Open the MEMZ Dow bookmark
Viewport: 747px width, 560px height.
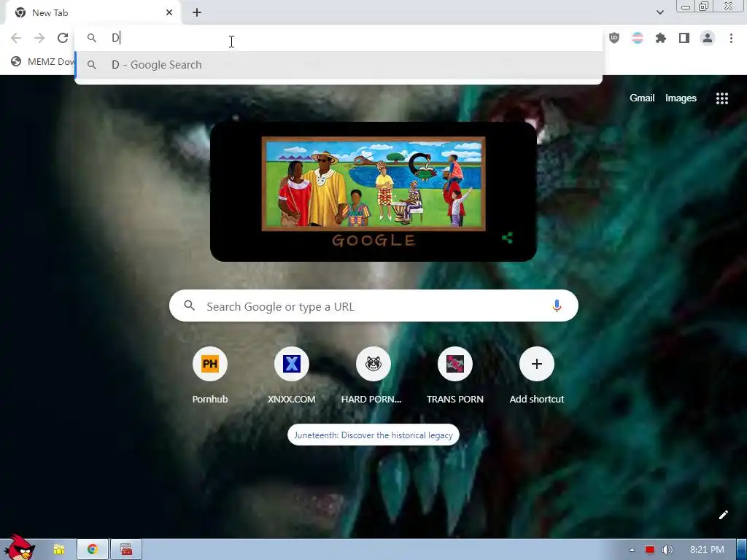pos(43,61)
